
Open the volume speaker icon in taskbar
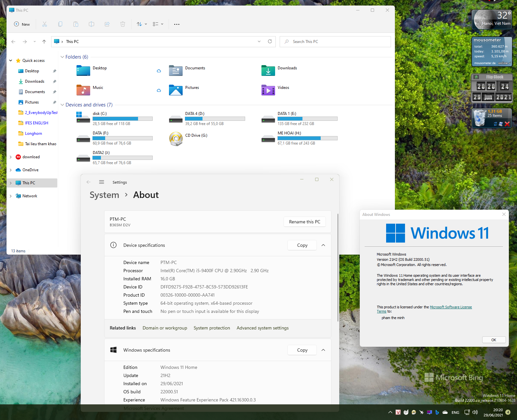[475, 412]
